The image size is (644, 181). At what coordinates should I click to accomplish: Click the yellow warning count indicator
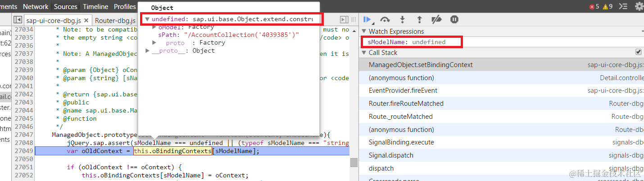click(x=608, y=6)
